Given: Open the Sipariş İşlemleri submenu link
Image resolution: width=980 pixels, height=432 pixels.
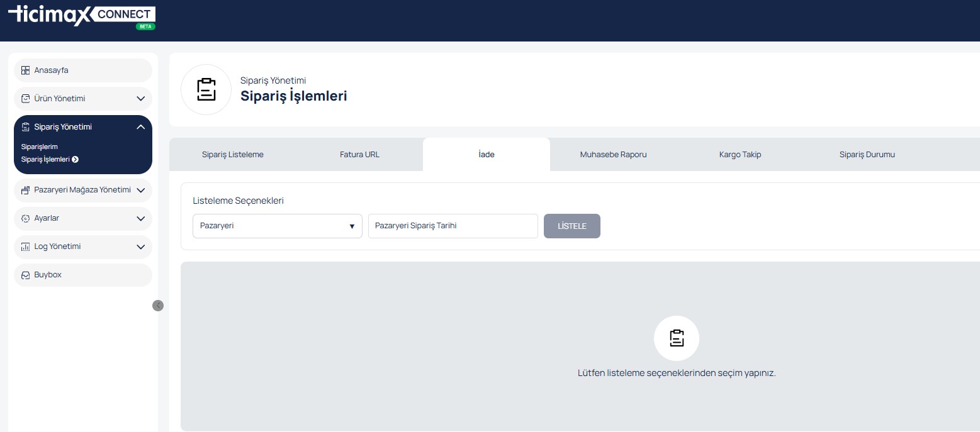Looking at the screenshot, I should [45, 160].
